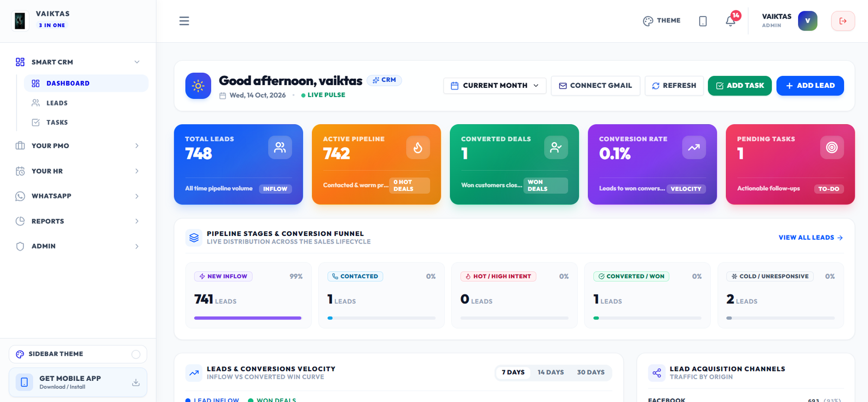Click the Inflow badge on Total Leads
This screenshot has height=402, width=868.
276,189
